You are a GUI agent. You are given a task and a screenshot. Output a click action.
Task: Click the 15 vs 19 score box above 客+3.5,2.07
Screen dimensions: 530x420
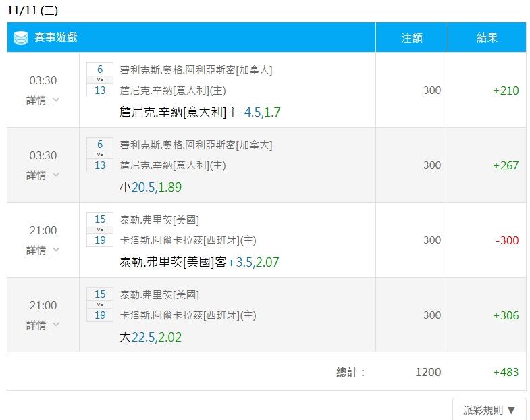click(100, 230)
